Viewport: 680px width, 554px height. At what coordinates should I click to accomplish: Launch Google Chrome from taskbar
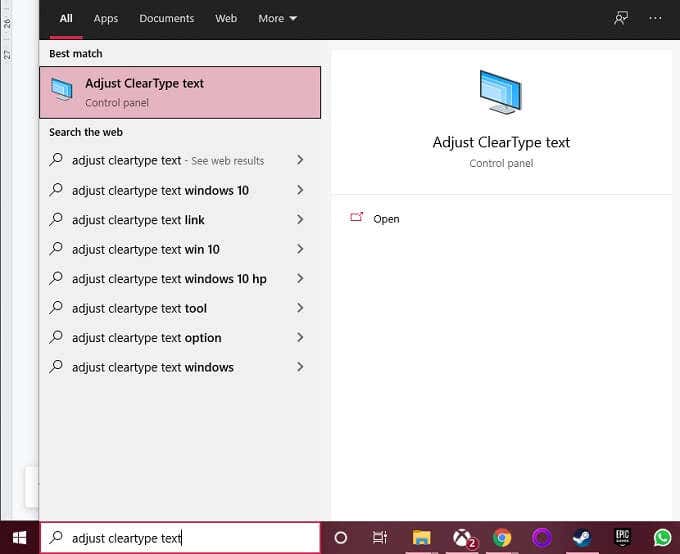pos(502,538)
